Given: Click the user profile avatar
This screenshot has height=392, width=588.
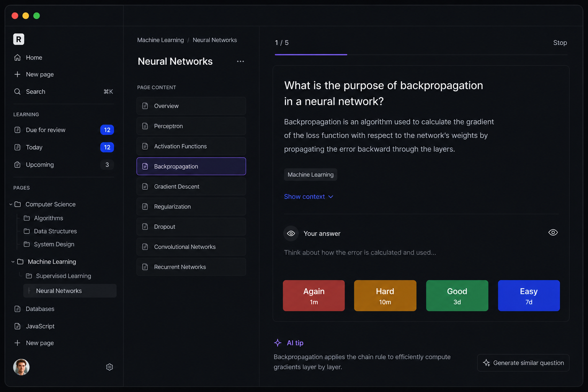Looking at the screenshot, I should (x=21, y=367).
